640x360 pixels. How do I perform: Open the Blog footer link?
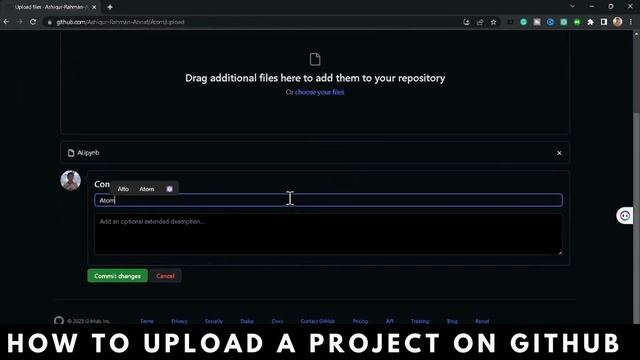452,321
